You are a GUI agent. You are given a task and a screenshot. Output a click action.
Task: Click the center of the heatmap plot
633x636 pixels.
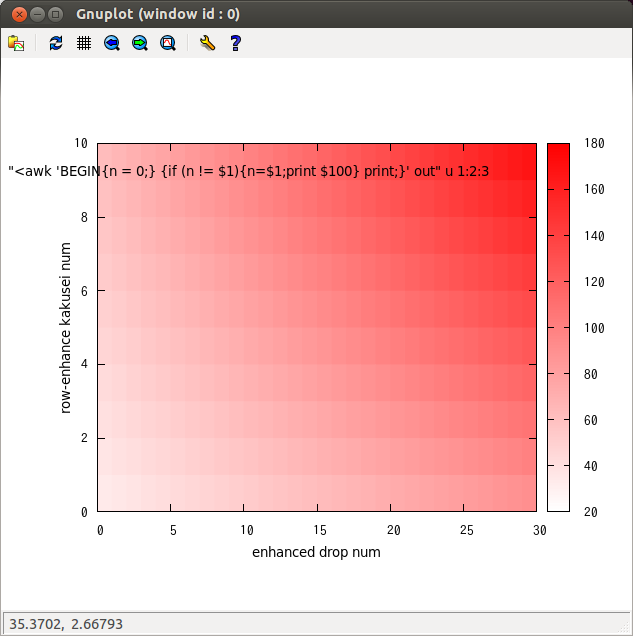click(x=318, y=327)
